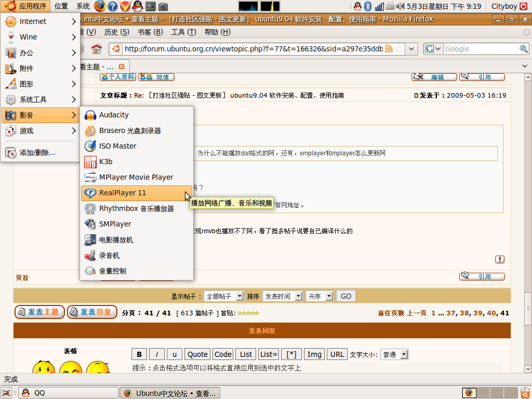Open 音量控制 volume control

point(137,271)
